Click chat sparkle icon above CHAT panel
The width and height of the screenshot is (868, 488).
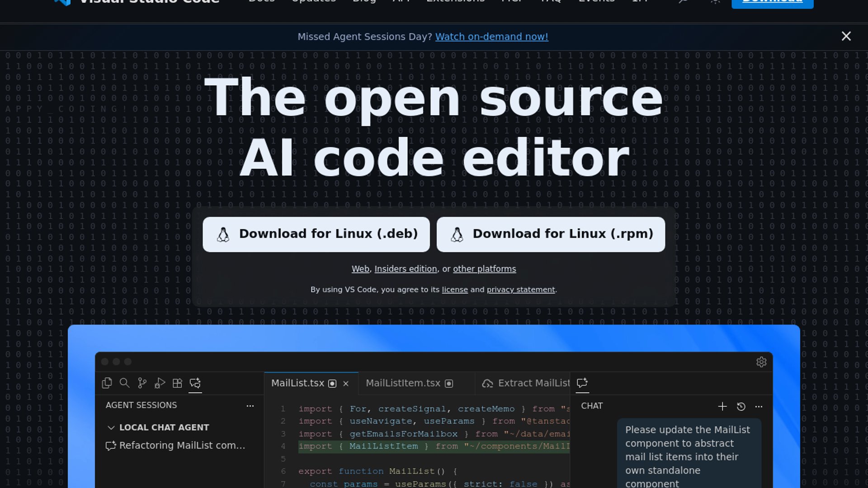pos(582,383)
